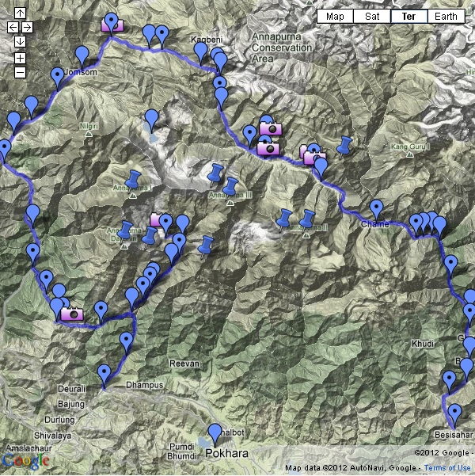Viewport: 475px width, 476px height.
Task: Click the Annapurna Conservation Area label
Action: point(282,48)
